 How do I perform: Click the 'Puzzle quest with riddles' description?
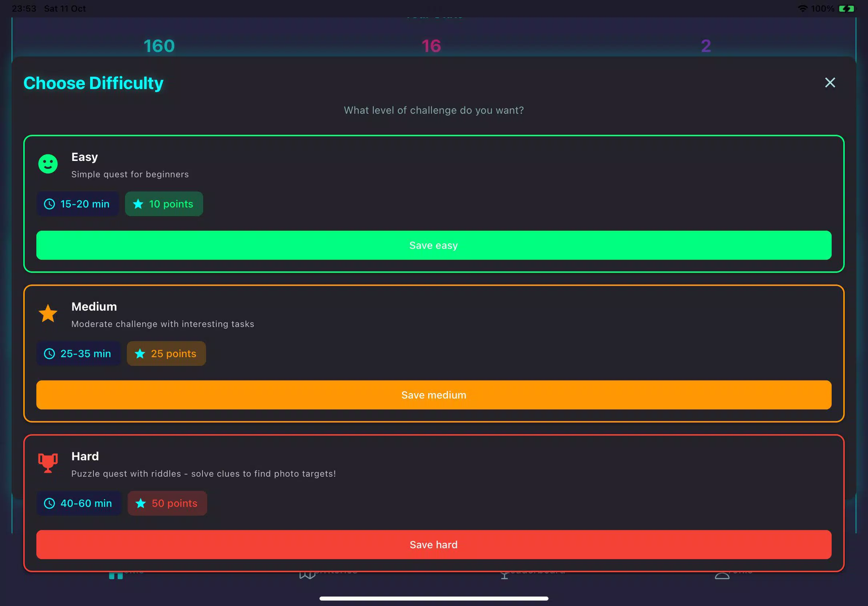pos(204,473)
